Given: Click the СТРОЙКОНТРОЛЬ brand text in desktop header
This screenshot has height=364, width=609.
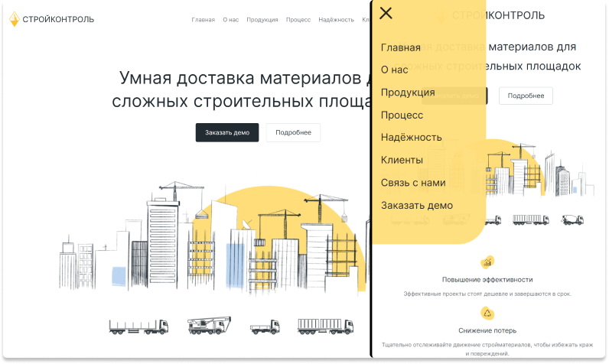Looking at the screenshot, I should click(x=58, y=19).
